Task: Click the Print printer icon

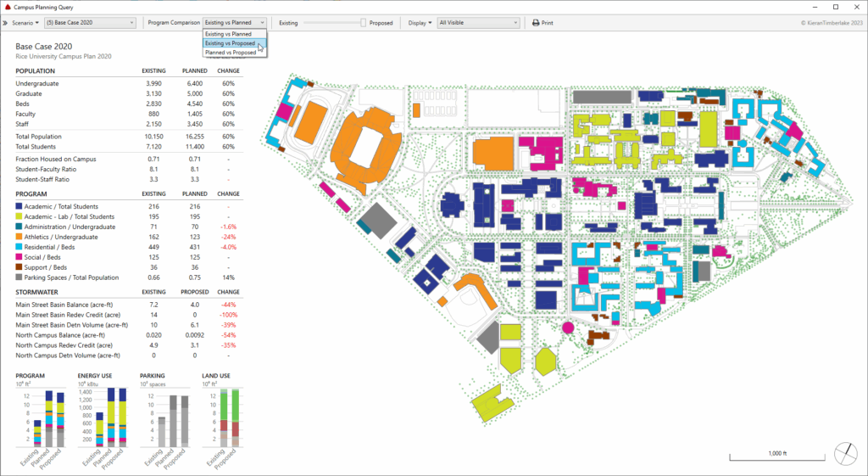Action: 536,23
